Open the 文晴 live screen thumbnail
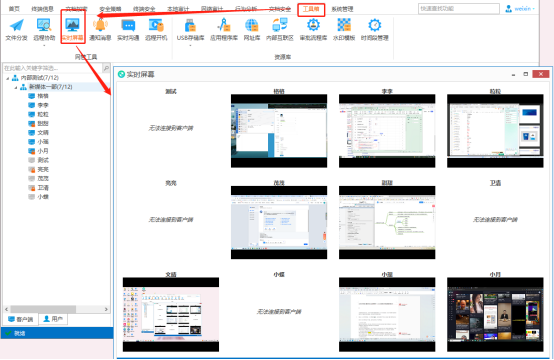554x360 pixels. [171, 314]
